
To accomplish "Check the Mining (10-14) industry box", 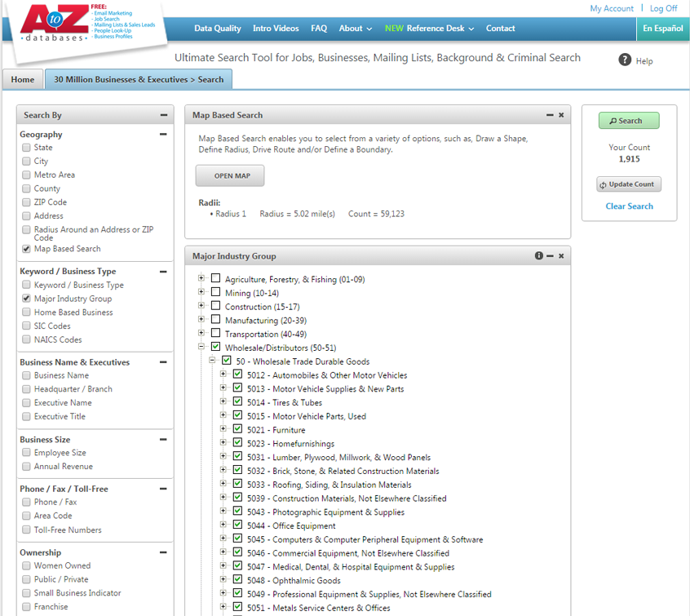I will [x=215, y=292].
